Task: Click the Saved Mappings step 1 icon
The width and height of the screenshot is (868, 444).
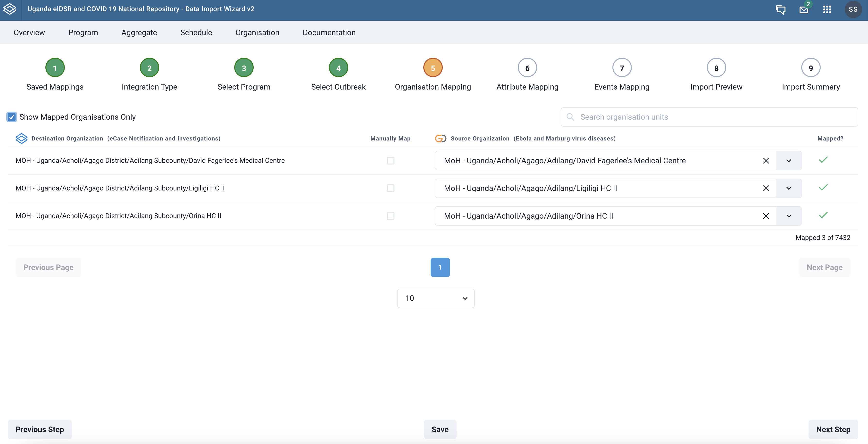Action: tap(54, 67)
